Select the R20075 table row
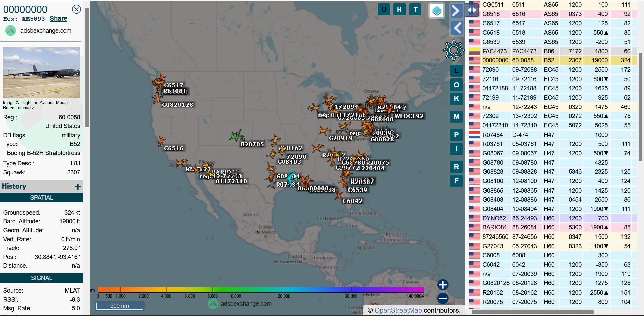The width and height of the screenshot is (644, 316). click(x=553, y=302)
